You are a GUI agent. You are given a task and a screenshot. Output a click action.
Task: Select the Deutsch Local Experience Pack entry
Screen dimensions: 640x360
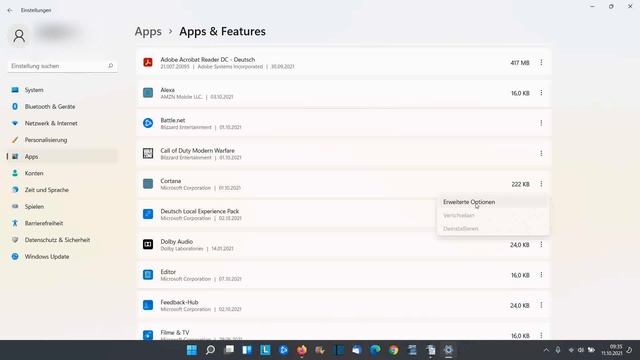point(344,214)
